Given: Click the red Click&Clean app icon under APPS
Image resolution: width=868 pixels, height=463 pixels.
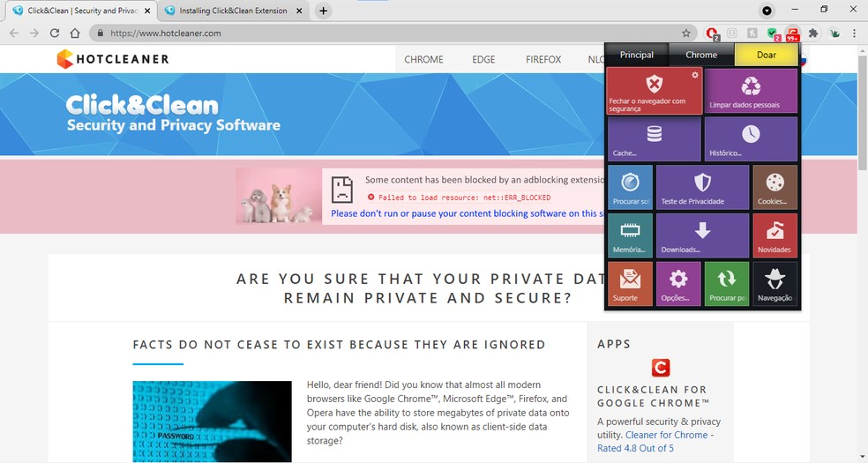Looking at the screenshot, I should click(661, 367).
